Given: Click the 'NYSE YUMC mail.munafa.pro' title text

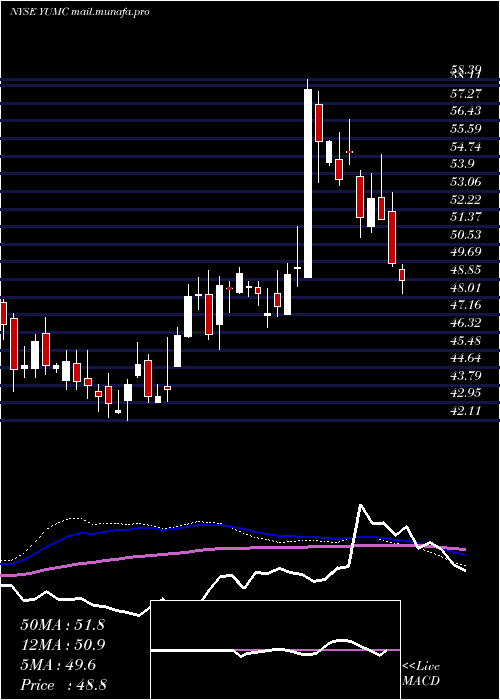Looking at the screenshot, I should pyautogui.click(x=79, y=12).
